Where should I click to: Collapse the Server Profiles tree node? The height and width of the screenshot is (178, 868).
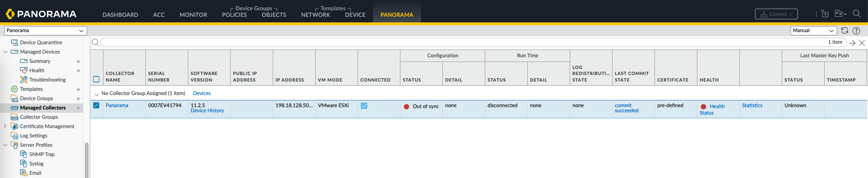6,145
